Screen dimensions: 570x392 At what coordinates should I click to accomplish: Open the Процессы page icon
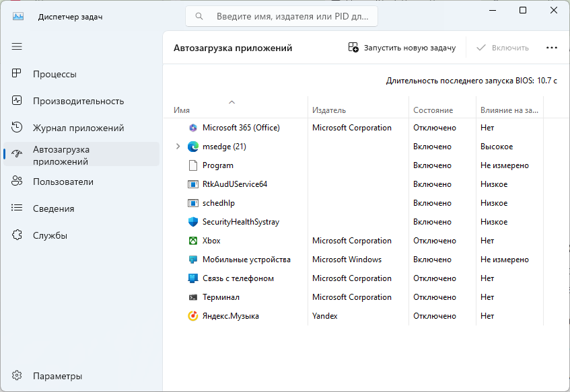pos(17,74)
